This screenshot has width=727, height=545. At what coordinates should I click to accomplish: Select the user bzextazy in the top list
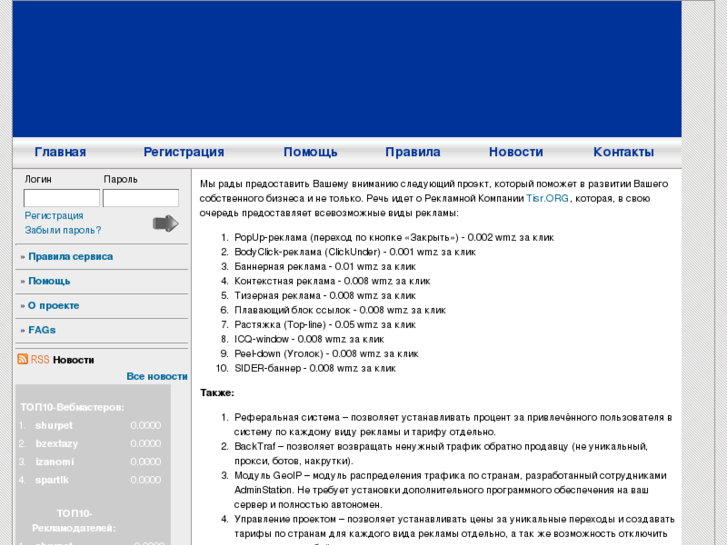(x=57, y=443)
